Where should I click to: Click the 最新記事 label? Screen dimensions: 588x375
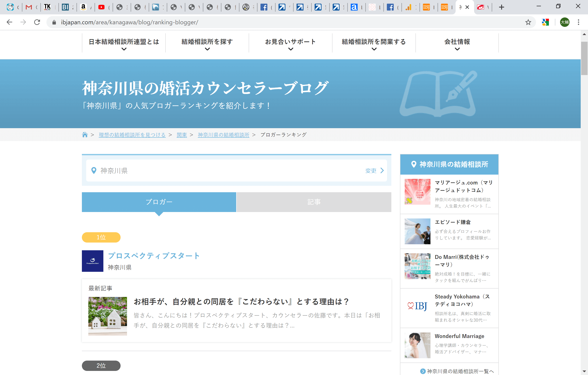pyautogui.click(x=100, y=288)
